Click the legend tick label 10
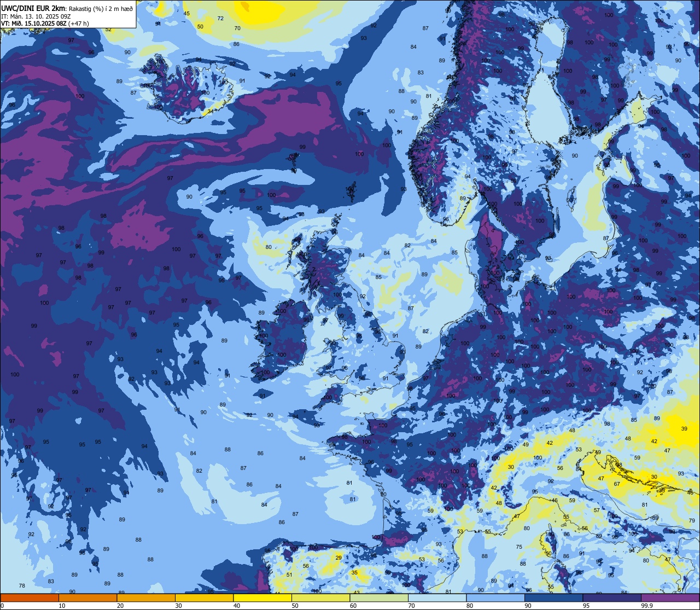This screenshot has width=700, height=610. (62, 606)
